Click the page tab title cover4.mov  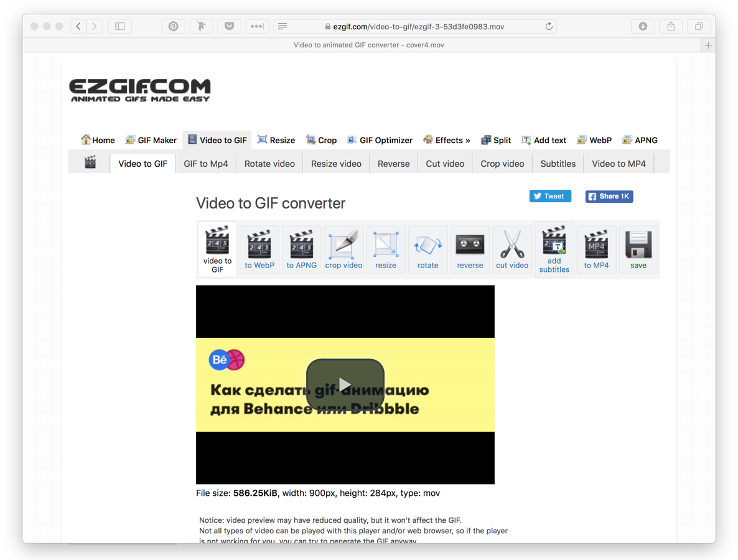(x=368, y=45)
